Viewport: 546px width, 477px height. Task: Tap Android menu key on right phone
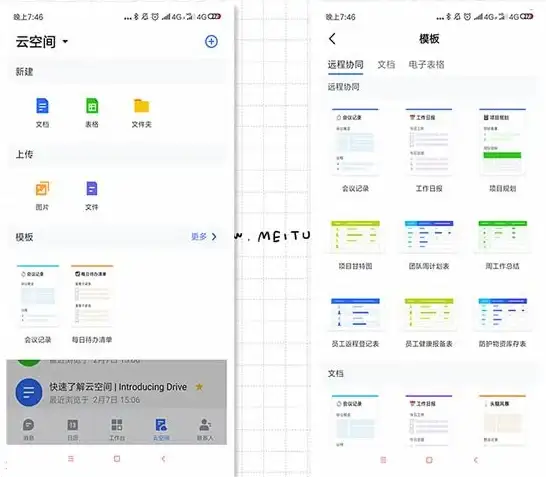tap(383, 460)
